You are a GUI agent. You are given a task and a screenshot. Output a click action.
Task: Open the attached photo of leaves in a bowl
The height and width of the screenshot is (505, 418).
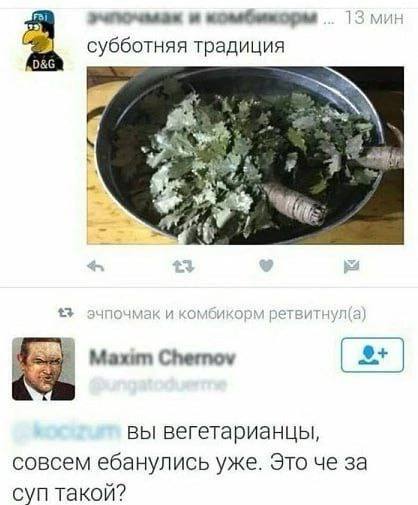pyautogui.click(x=245, y=155)
